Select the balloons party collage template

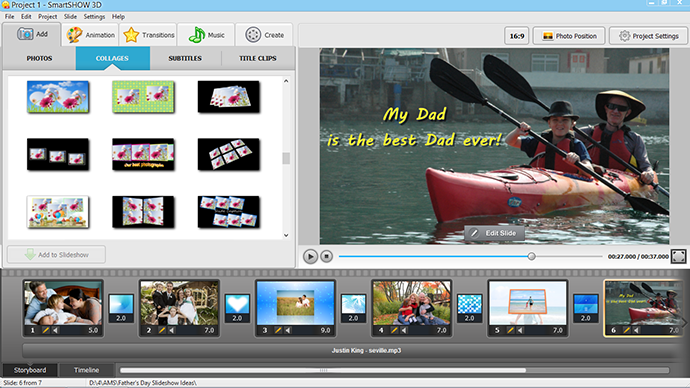click(58, 212)
